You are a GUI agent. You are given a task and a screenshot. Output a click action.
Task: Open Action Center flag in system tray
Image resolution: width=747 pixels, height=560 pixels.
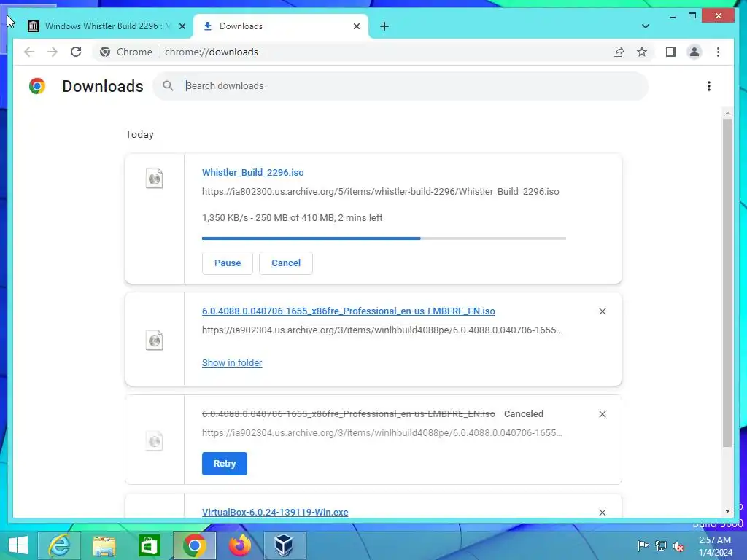tap(643, 545)
